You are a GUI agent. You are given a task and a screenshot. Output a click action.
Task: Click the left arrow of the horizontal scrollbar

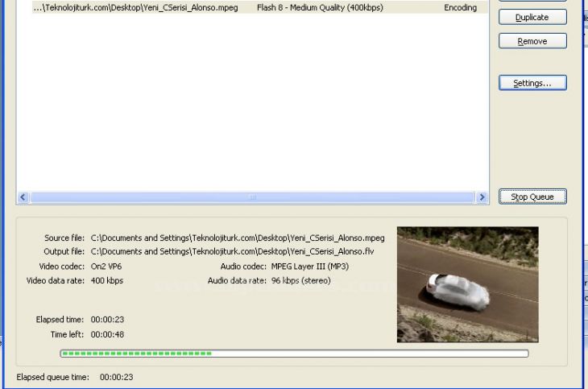[x=23, y=197]
